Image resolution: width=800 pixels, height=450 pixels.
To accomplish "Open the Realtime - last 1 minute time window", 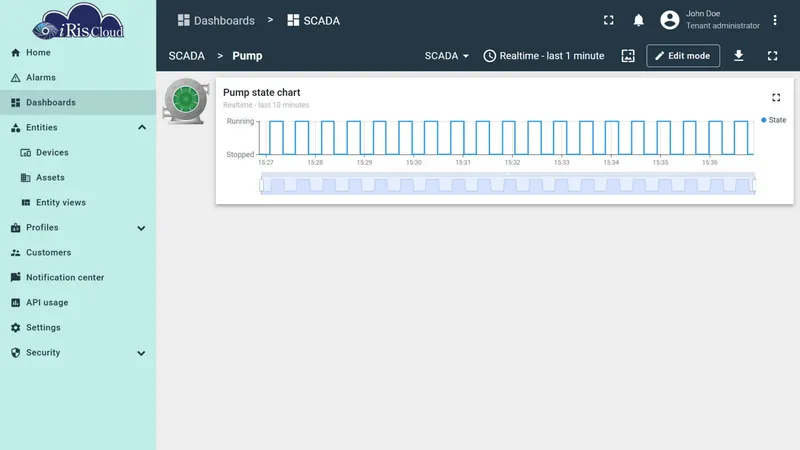I will point(544,56).
